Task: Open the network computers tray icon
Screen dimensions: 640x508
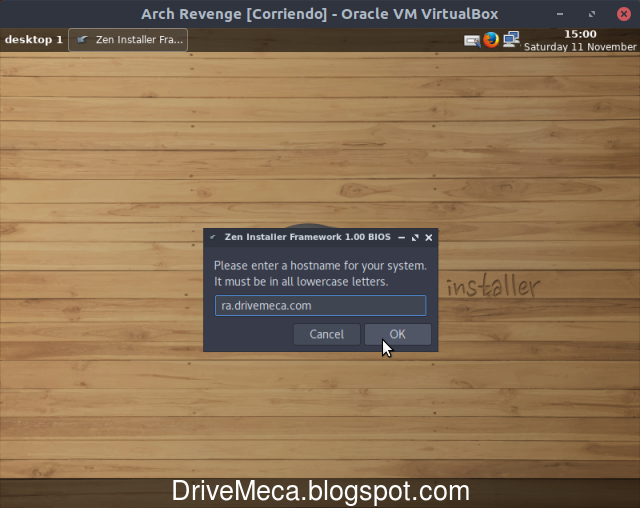Action: [511, 40]
